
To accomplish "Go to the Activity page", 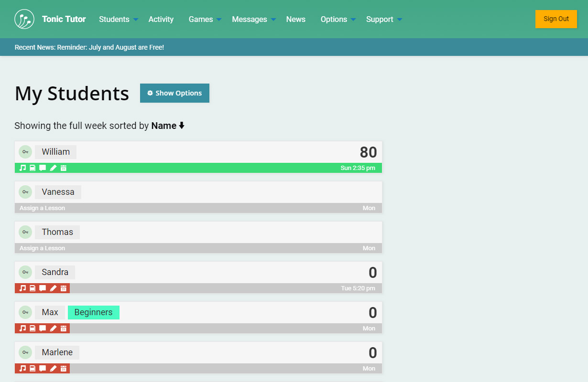I will (x=161, y=20).
